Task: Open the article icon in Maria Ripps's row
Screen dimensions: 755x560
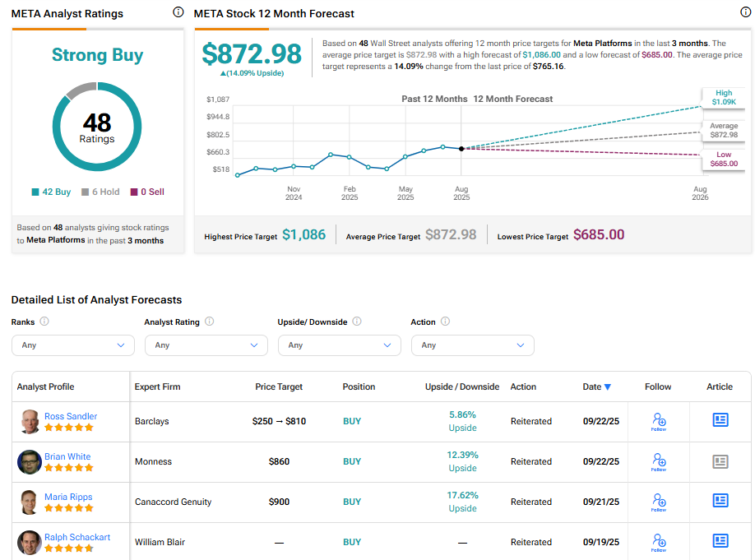Action: (720, 501)
